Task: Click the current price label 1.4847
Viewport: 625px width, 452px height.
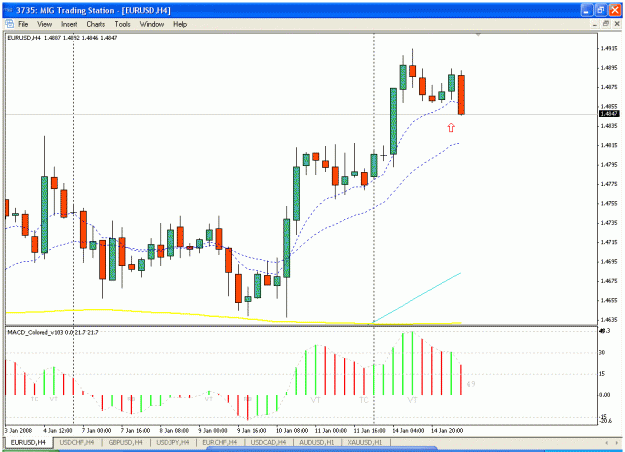Action: (609, 114)
